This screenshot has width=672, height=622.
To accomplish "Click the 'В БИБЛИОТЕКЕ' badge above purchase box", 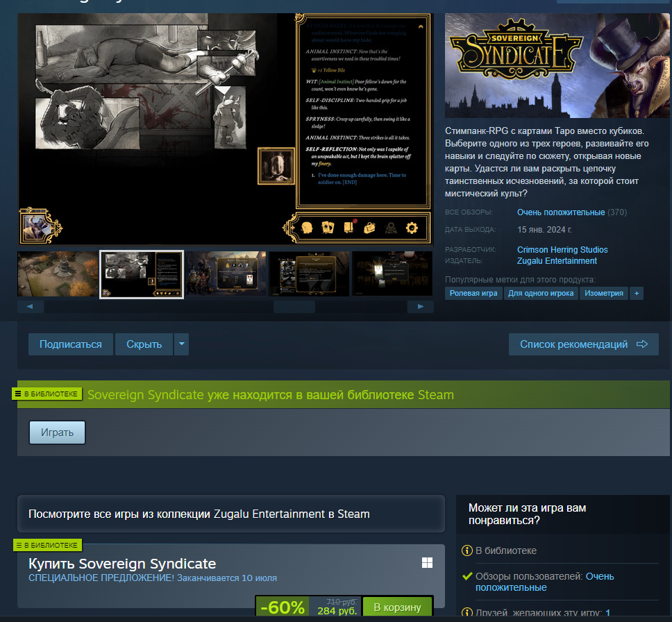I will tap(48, 545).
